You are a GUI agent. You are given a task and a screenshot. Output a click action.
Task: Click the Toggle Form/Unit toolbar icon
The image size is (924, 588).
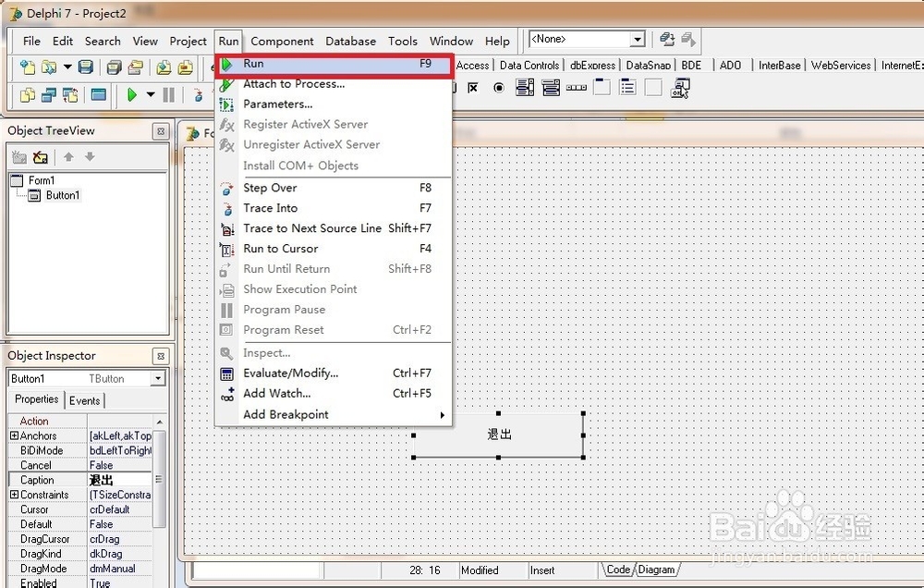[x=70, y=94]
